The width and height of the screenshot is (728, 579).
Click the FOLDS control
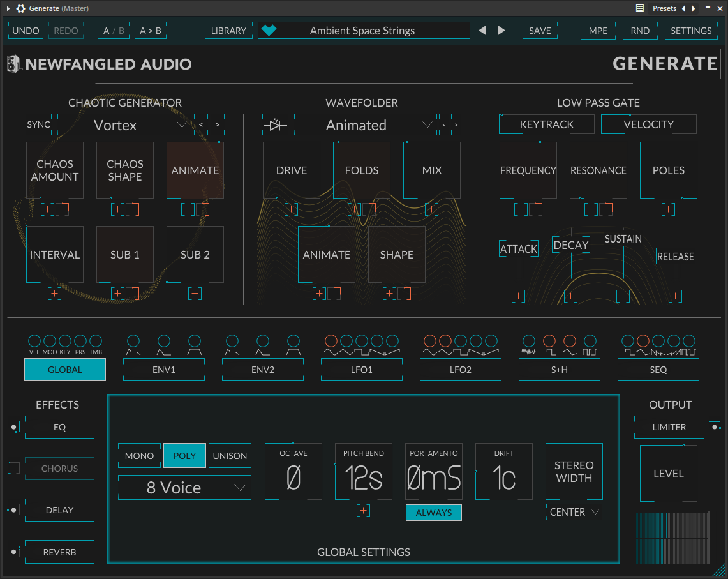pyautogui.click(x=362, y=170)
